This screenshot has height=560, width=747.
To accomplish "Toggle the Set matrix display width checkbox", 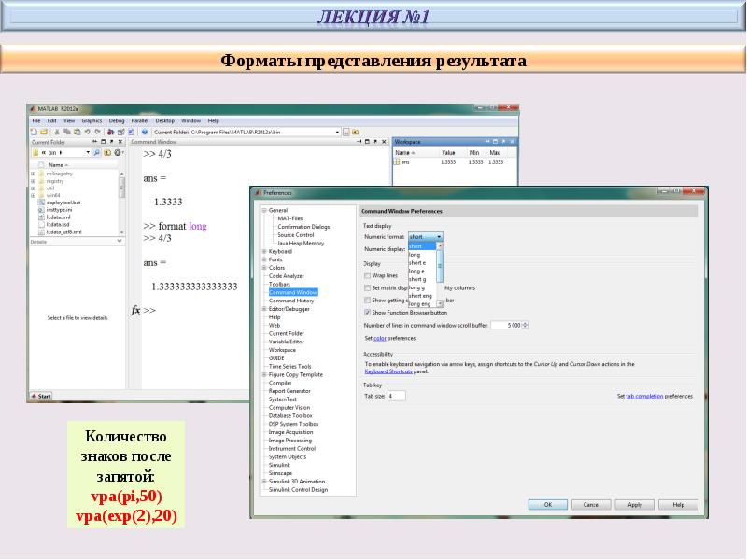I will (x=367, y=288).
